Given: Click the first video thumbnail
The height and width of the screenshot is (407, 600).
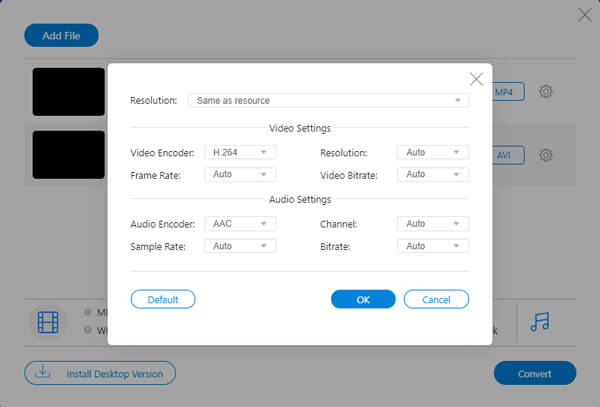Looking at the screenshot, I should (x=68, y=92).
